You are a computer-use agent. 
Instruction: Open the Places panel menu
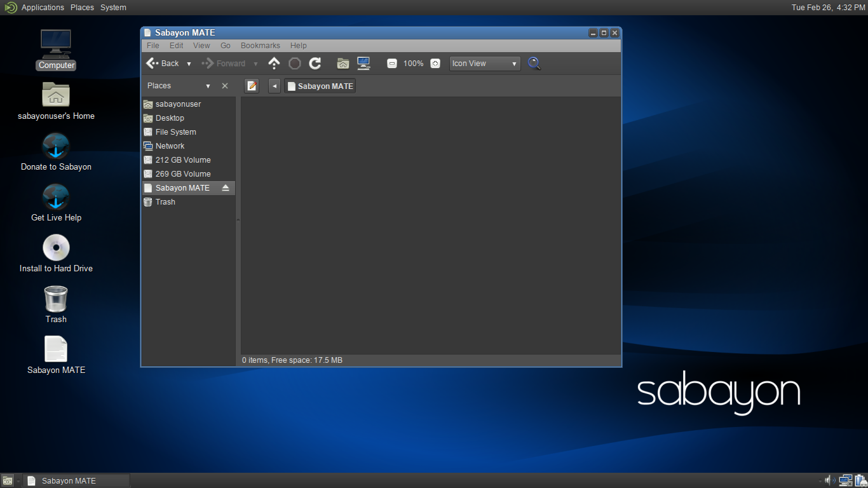pyautogui.click(x=82, y=8)
